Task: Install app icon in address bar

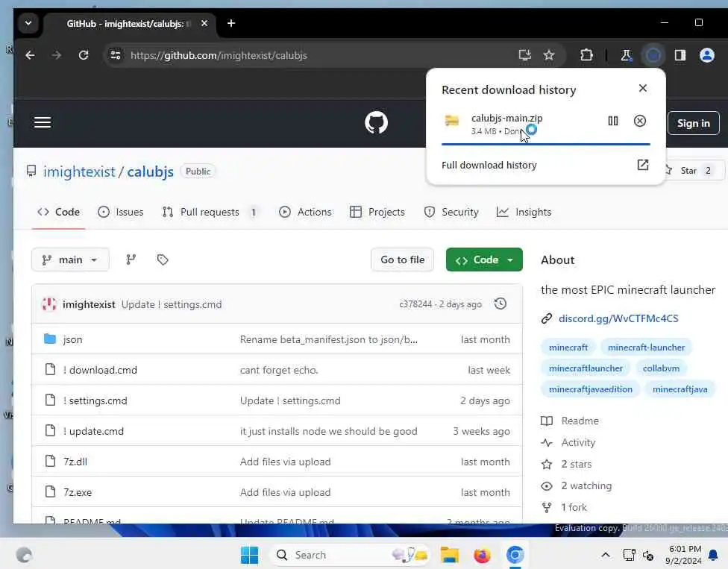Action: 524,55
